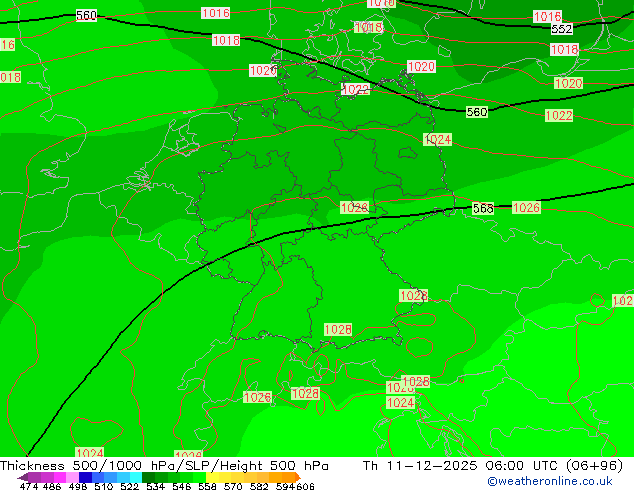Select the forecast date 'Th 11-12-2025 06:00 UTC'
634x490 pixels.
coord(460,466)
